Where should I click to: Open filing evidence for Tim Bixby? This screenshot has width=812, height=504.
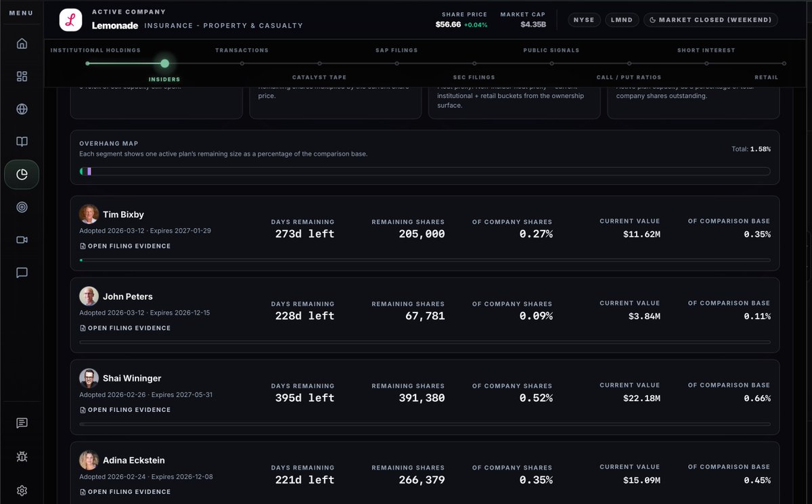tap(125, 246)
